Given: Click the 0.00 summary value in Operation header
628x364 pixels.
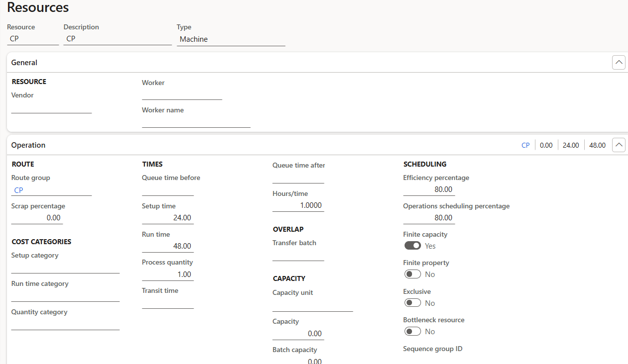Looking at the screenshot, I should [546, 145].
